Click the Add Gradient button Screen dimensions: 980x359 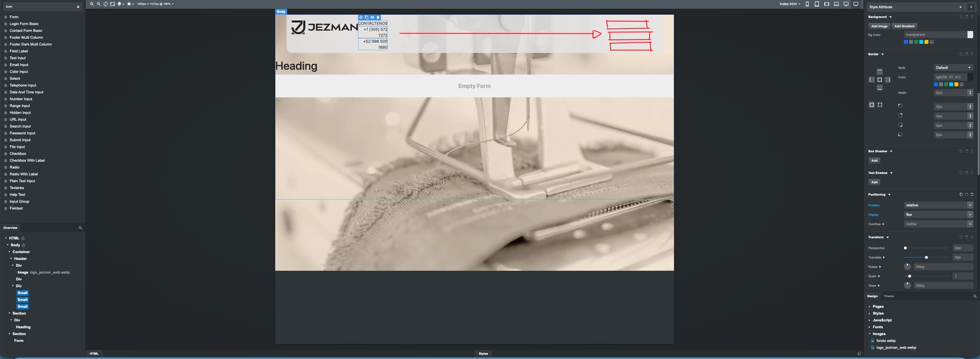904,26
